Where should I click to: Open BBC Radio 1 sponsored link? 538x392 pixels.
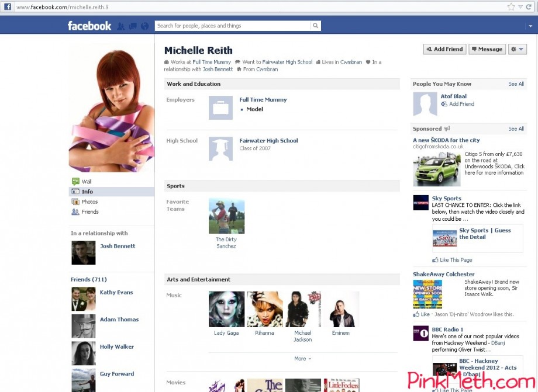pos(447,329)
